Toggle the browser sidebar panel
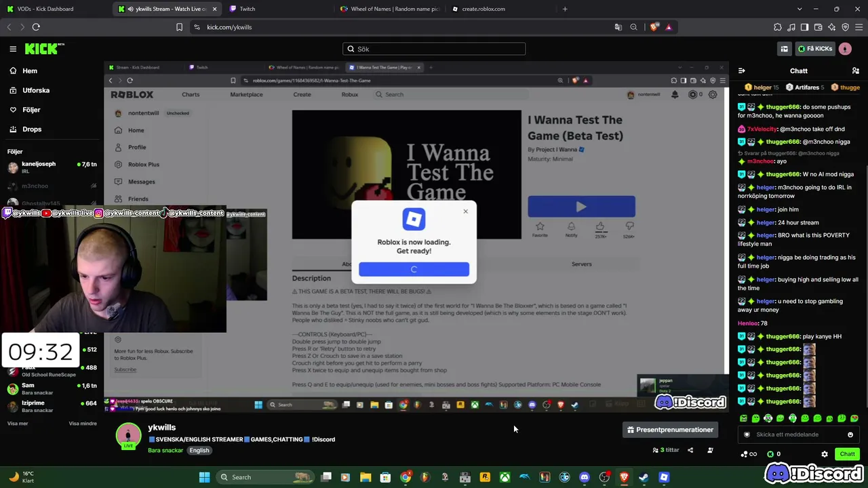This screenshot has height=488, width=868. coord(804,27)
